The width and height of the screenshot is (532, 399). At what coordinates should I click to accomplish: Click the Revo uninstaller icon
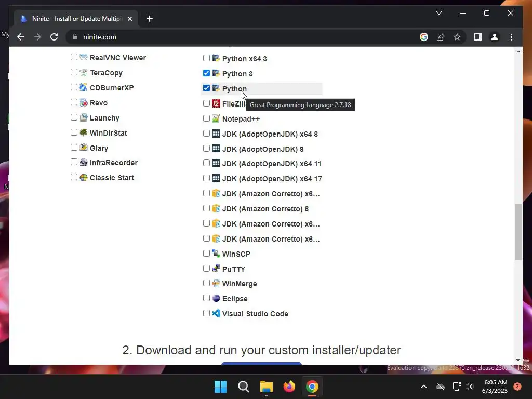(84, 102)
